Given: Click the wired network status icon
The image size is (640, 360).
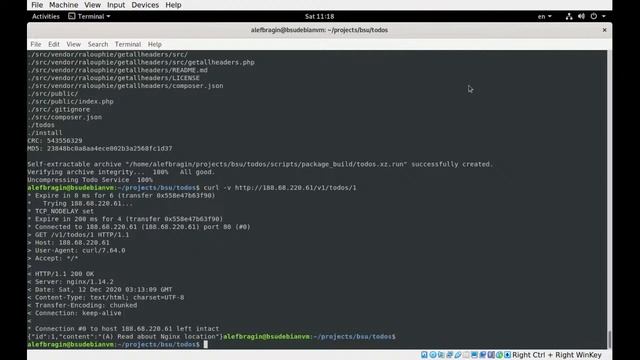Looking at the screenshot, I should (x=569, y=16).
